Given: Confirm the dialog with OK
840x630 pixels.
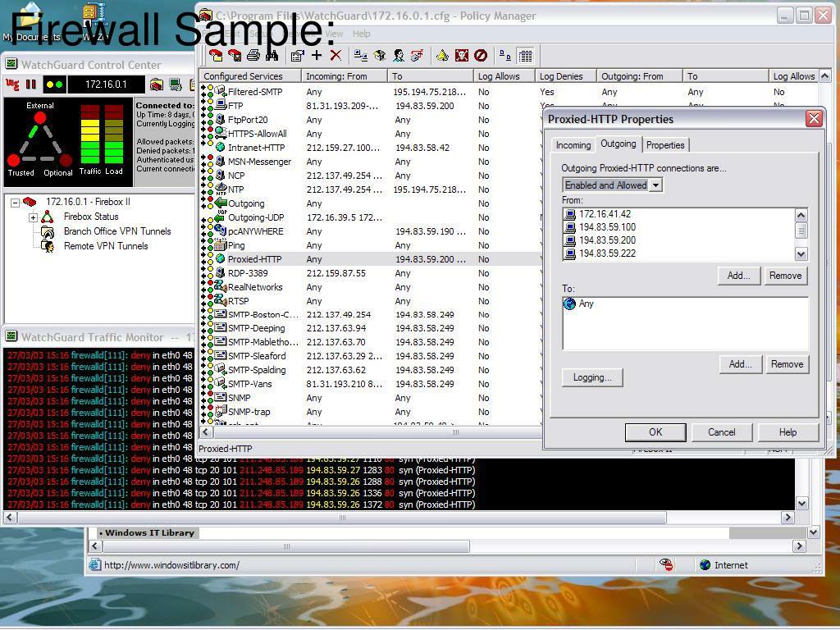Looking at the screenshot, I should 655,431.
